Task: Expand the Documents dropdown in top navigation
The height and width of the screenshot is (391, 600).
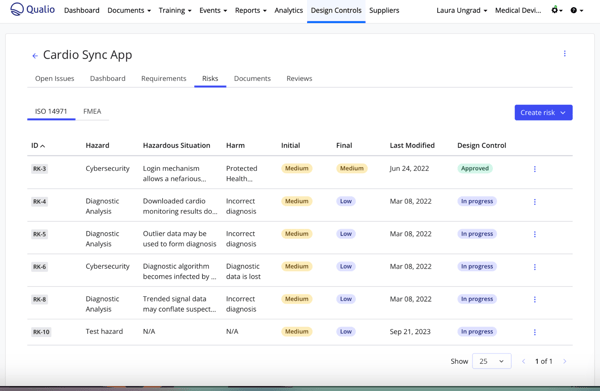Action: 129,10
